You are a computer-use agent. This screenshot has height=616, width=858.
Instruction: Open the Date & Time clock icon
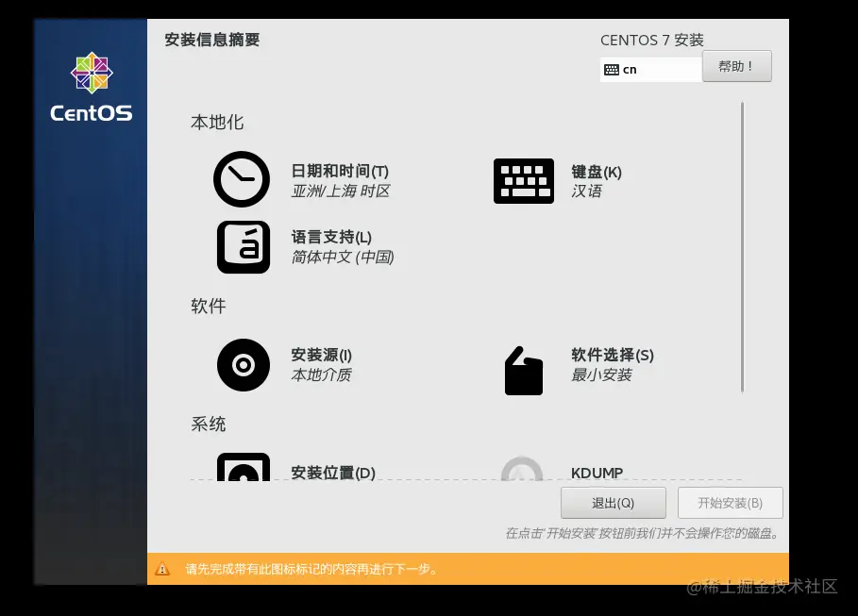point(242,179)
